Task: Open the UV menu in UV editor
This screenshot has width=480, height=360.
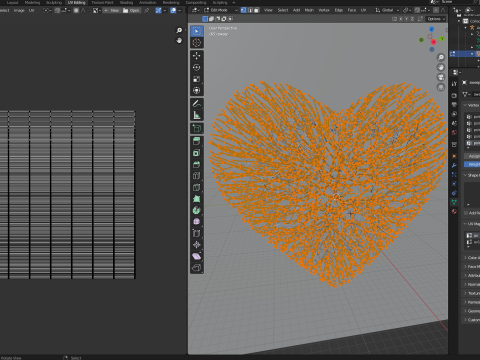Action: click(31, 11)
